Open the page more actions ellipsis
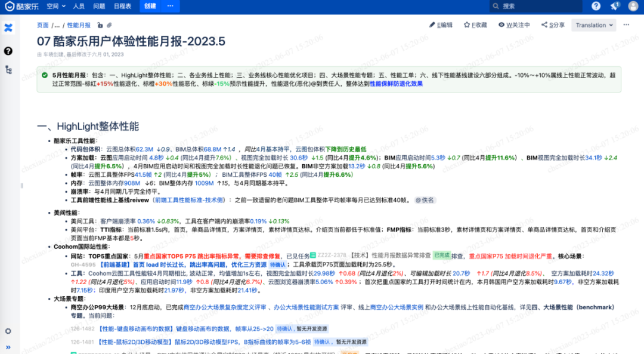The height and width of the screenshot is (354, 644). tap(626, 25)
